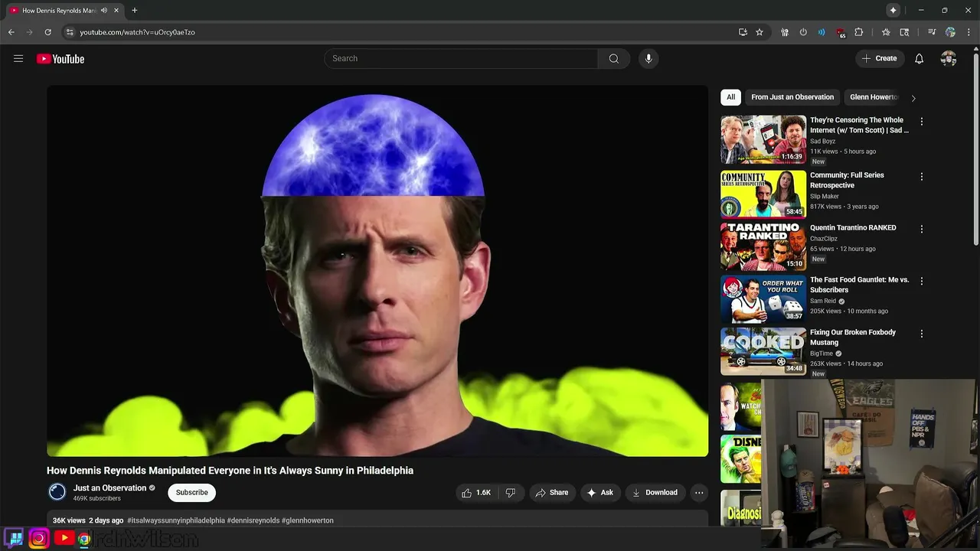The image size is (980, 551).
Task: Mute tab via speaker icon on tab
Action: pos(104,11)
